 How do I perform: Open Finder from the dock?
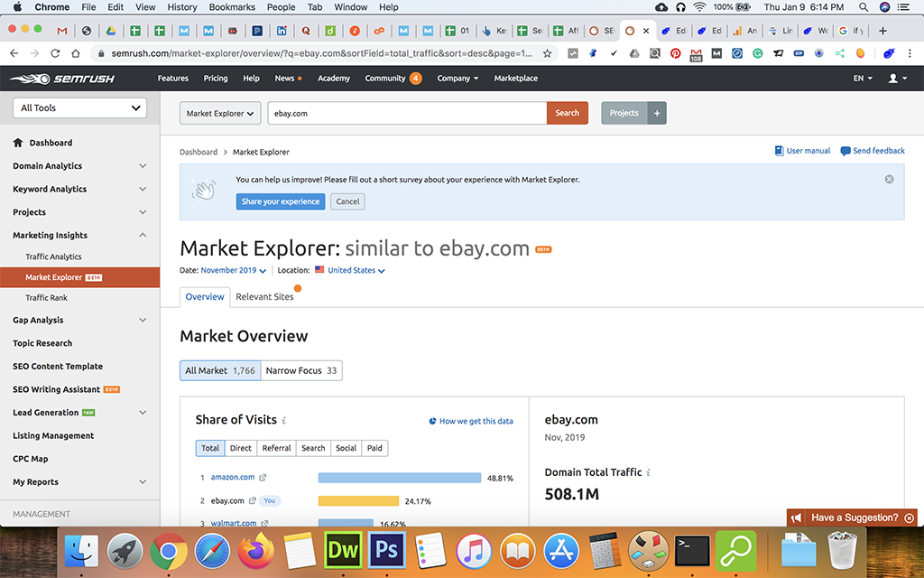(81, 550)
